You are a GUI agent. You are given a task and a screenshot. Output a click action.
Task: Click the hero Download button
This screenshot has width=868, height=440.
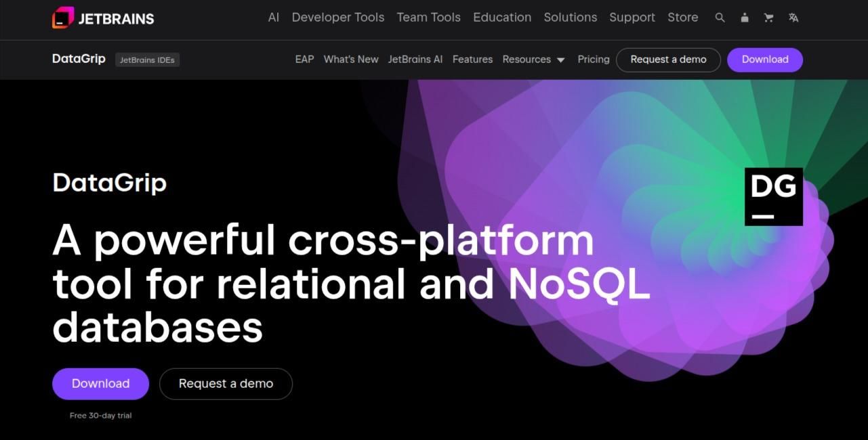point(100,384)
